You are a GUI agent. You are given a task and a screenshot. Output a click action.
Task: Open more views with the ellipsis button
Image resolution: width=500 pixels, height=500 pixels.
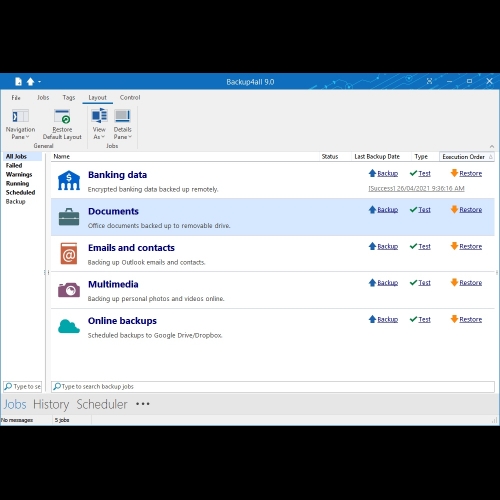(143, 404)
